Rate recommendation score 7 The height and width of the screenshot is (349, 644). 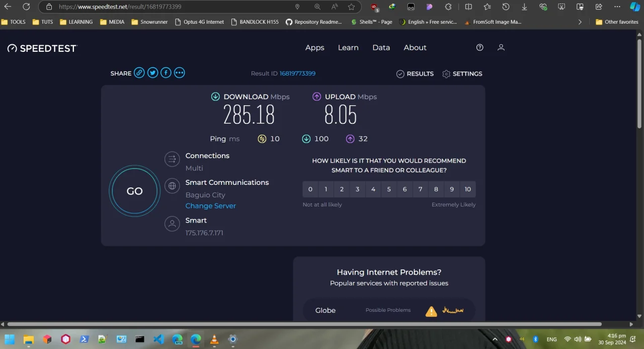(x=420, y=189)
